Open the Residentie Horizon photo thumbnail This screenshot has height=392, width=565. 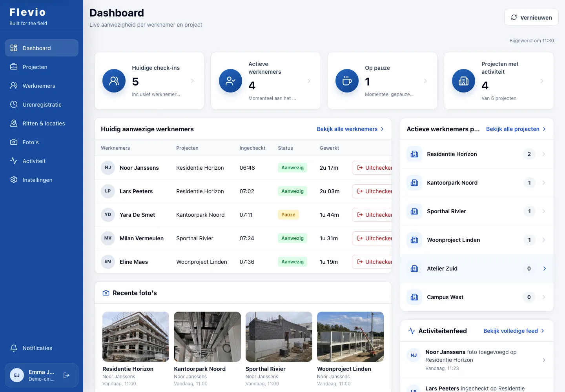136,337
